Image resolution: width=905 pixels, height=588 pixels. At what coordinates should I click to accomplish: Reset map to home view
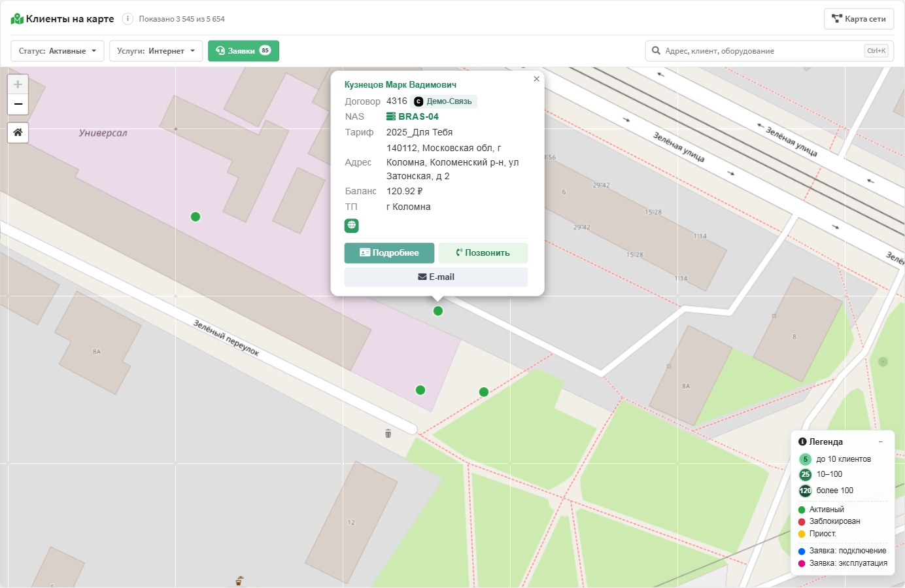[x=18, y=132]
